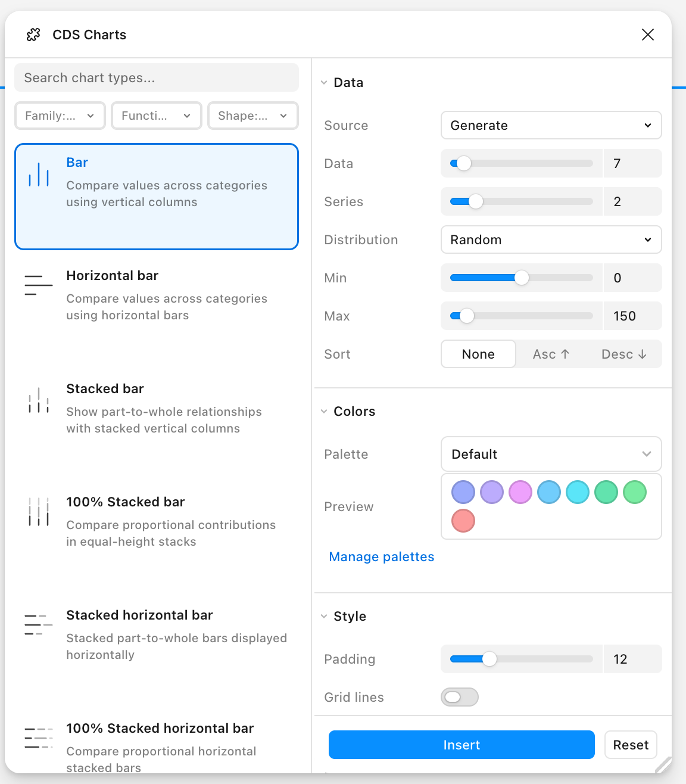The width and height of the screenshot is (686, 784).
Task: Click the sky blue palette swatch
Action: click(x=549, y=492)
